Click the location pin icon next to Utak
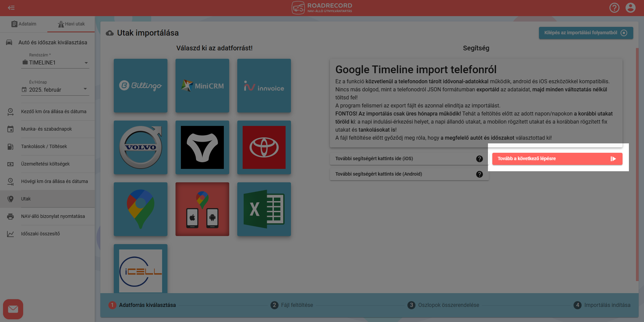This screenshot has height=322, width=644. point(11,199)
